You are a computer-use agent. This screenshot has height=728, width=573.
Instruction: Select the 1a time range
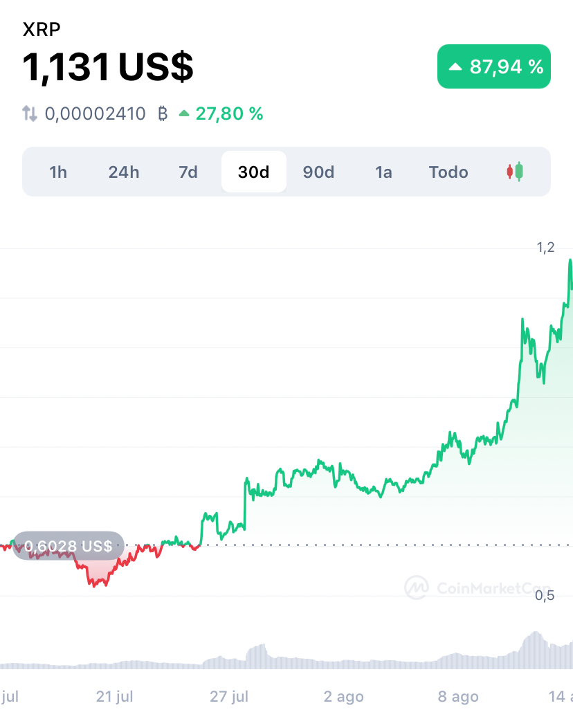[x=383, y=172]
